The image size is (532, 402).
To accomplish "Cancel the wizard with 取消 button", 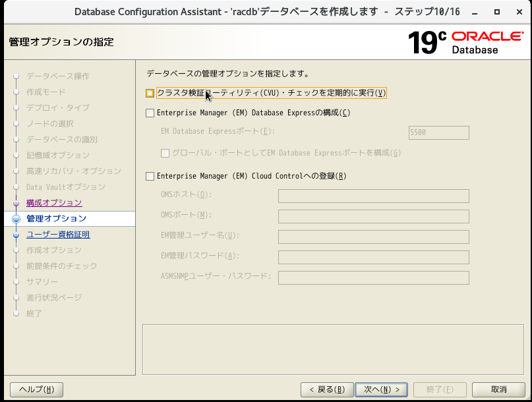I will pyautogui.click(x=498, y=389).
